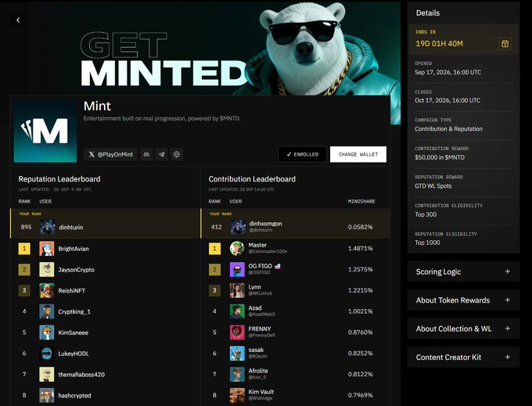The image size is (532, 406).
Task: Select the ReishiNFT username
Action: click(x=72, y=291)
